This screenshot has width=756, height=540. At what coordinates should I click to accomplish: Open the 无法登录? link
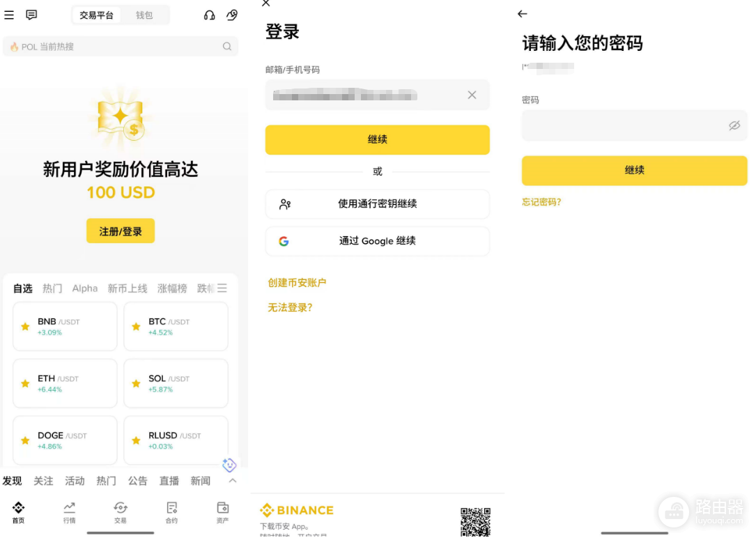(291, 307)
